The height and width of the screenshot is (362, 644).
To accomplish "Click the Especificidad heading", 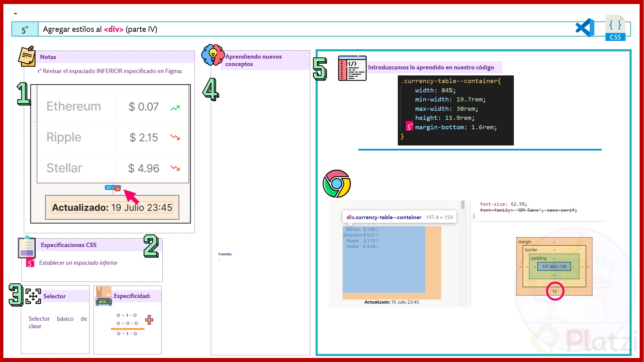I will 132,296.
